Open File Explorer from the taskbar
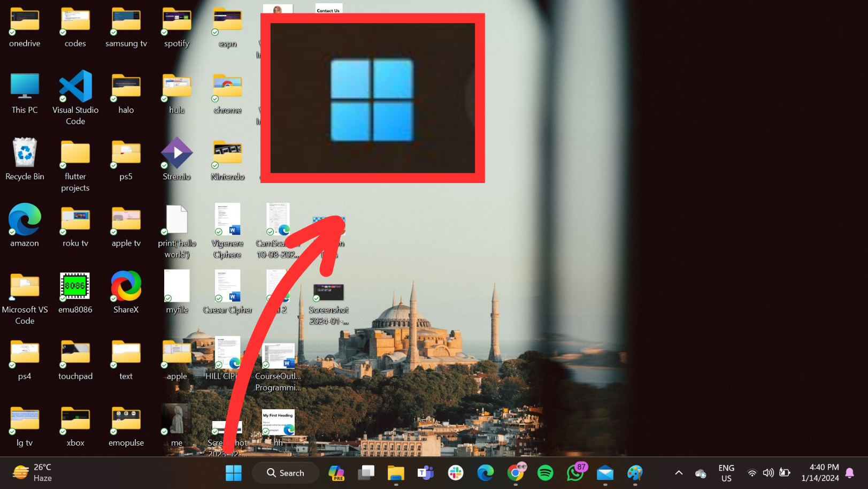Screen dimensions: 868x489 396,473
